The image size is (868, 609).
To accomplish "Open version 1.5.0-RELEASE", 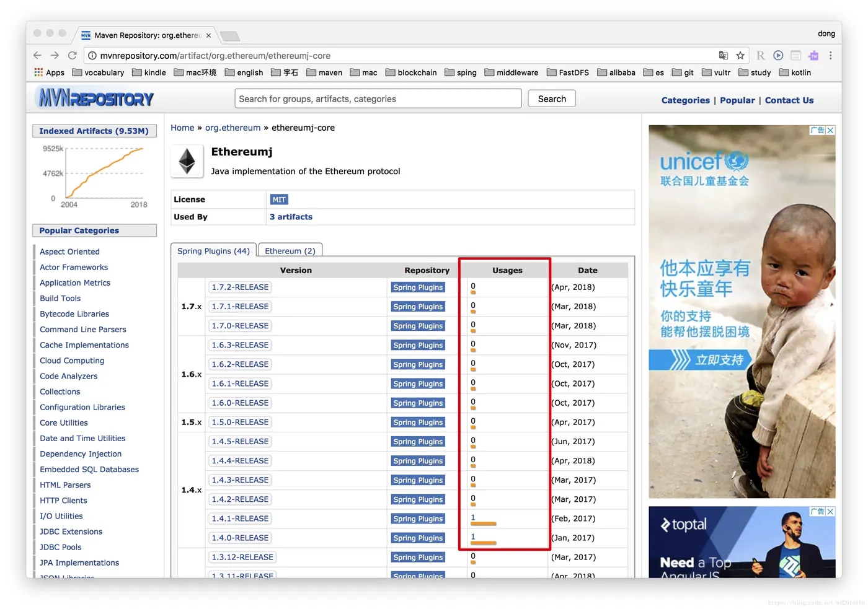I will (240, 422).
